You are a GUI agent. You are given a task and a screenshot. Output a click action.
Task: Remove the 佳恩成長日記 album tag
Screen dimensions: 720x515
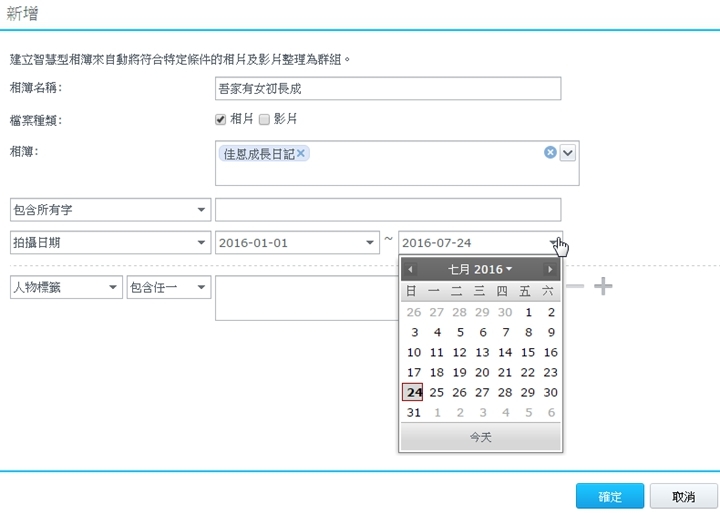pos(301,153)
